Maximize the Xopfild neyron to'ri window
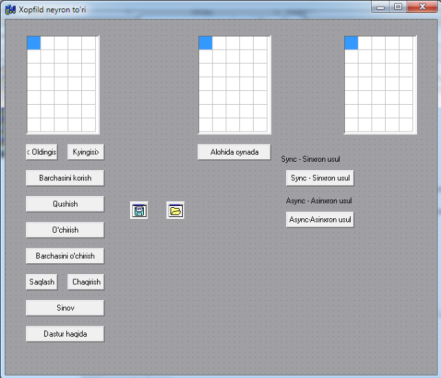441x378 pixels. (x=398, y=7)
